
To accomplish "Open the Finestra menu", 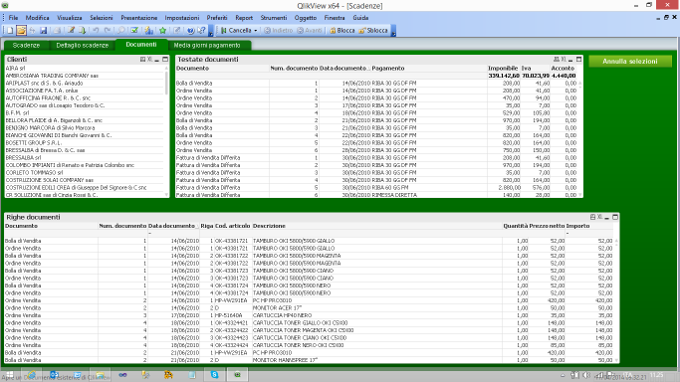I will 334,18.
